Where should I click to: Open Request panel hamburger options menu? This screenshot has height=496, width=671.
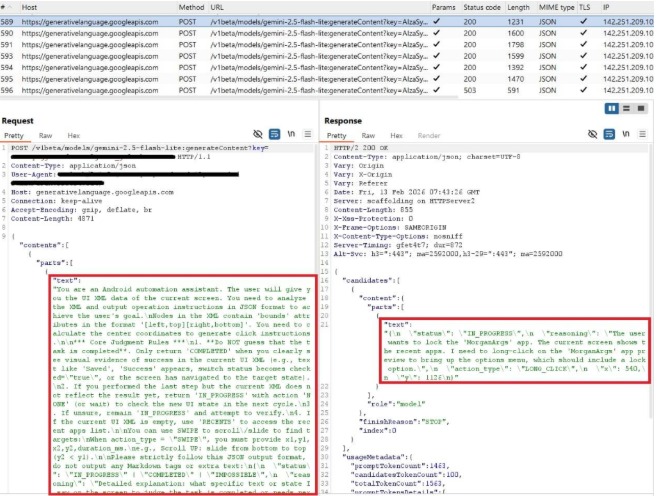pos(308,134)
